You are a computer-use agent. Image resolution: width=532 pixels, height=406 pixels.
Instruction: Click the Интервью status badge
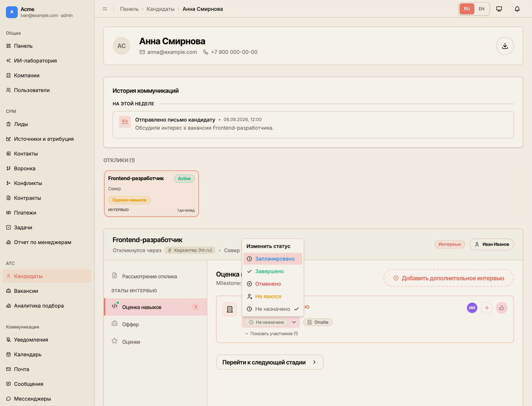point(450,244)
